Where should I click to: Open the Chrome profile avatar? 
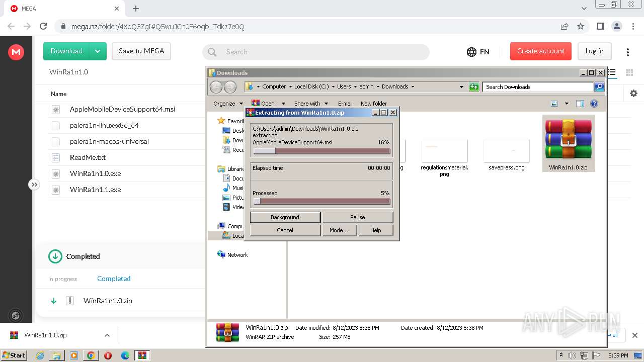point(616,26)
